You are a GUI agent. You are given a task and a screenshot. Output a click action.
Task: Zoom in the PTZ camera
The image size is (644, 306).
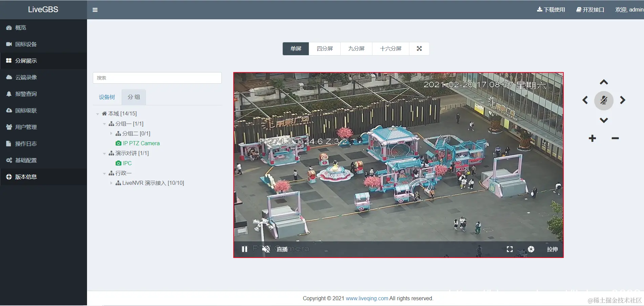[592, 138]
